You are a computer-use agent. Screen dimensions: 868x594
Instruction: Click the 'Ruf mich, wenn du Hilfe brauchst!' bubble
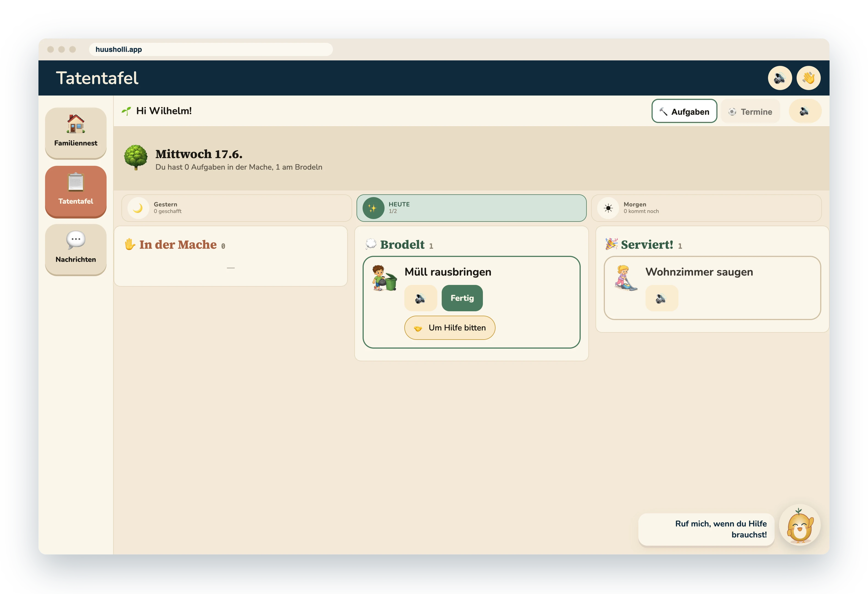(706, 529)
